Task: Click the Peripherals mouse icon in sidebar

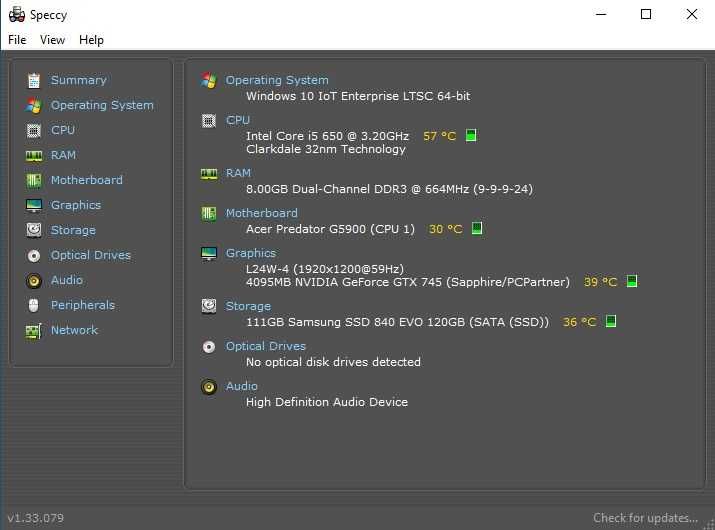Action: click(34, 305)
